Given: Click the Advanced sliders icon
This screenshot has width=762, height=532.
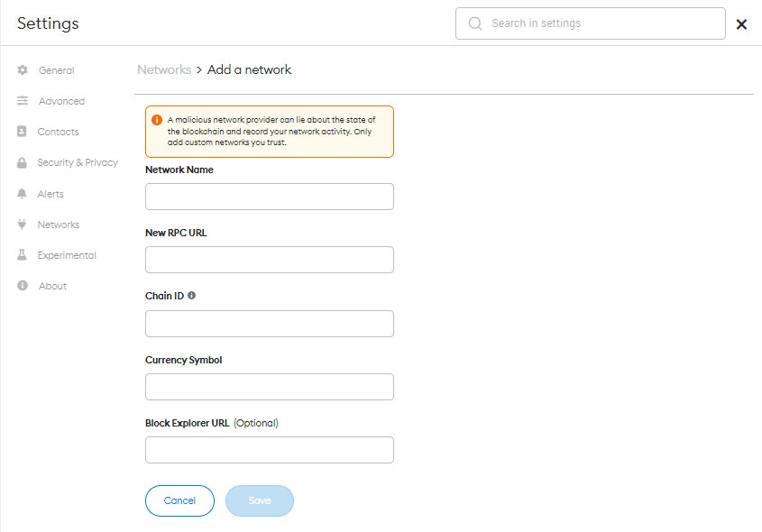Looking at the screenshot, I should (x=23, y=101).
